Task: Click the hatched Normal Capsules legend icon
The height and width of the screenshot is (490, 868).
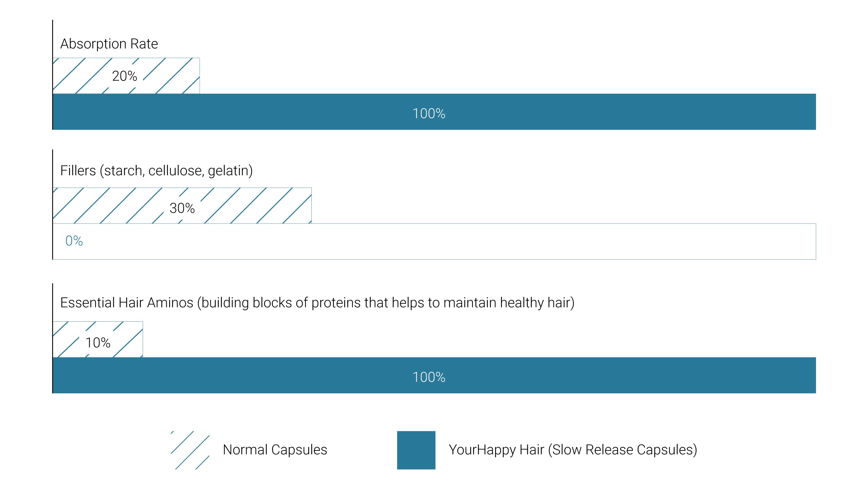Action: (x=190, y=450)
